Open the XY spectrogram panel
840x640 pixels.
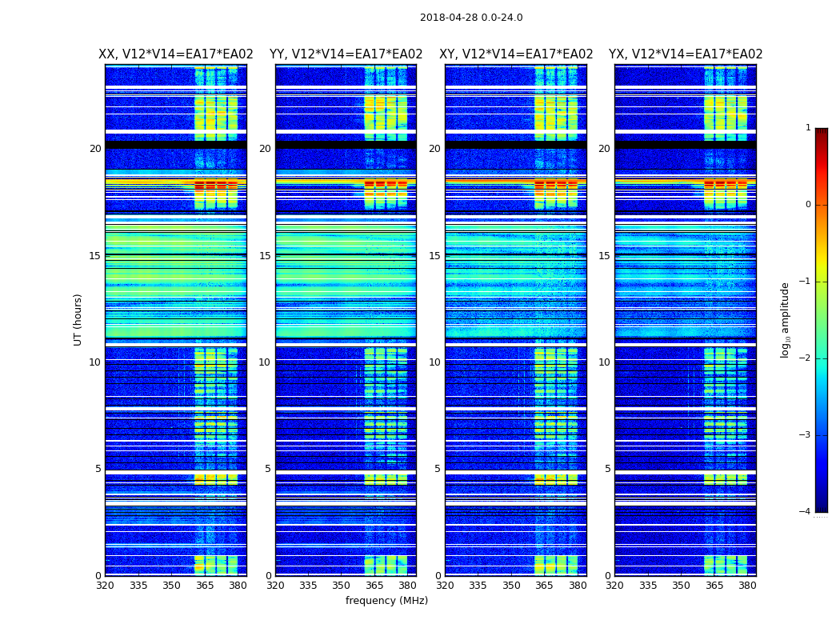pos(516,320)
